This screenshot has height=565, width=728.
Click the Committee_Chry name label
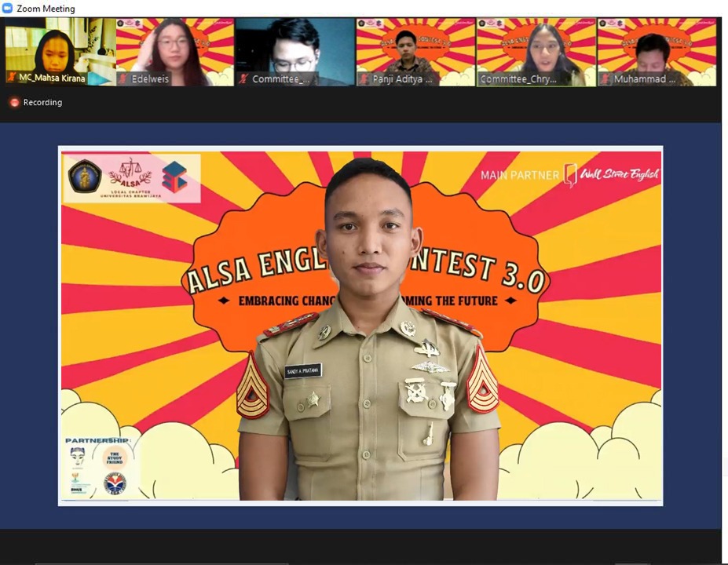tap(518, 79)
